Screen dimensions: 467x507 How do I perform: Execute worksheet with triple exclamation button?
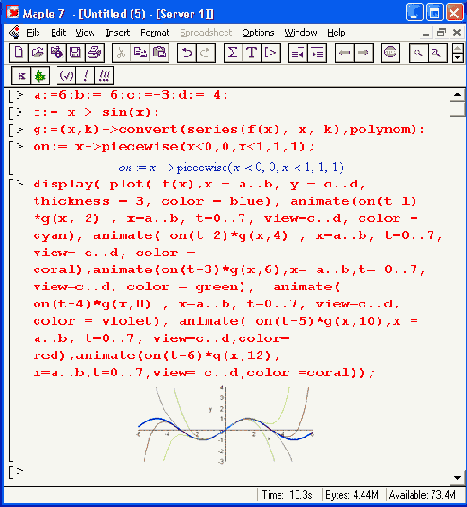(104, 76)
